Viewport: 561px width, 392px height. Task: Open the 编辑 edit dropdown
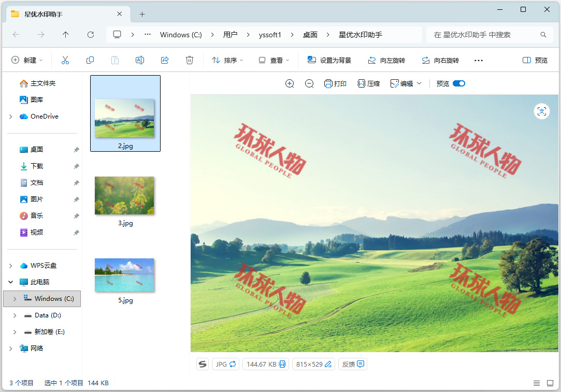tap(406, 84)
